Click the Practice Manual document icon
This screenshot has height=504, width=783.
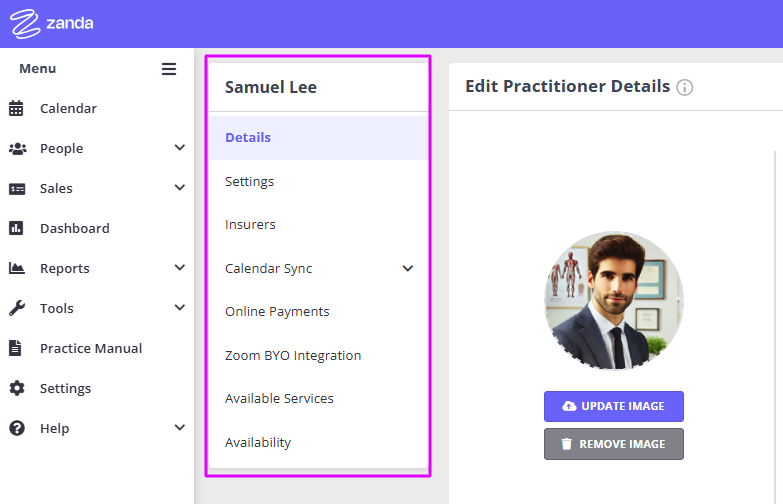tap(15, 348)
